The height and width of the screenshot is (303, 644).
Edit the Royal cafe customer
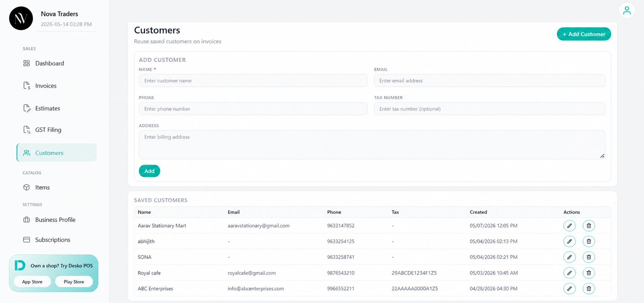tap(569, 273)
